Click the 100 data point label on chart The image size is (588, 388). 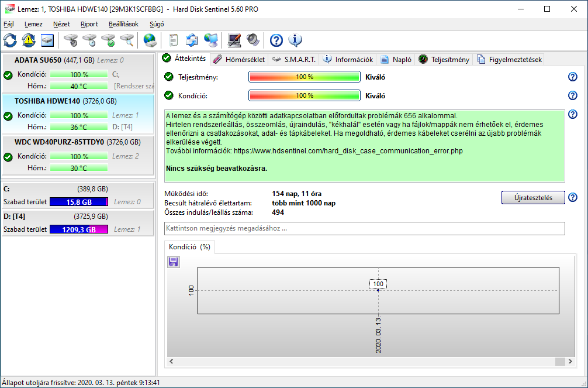(x=378, y=284)
